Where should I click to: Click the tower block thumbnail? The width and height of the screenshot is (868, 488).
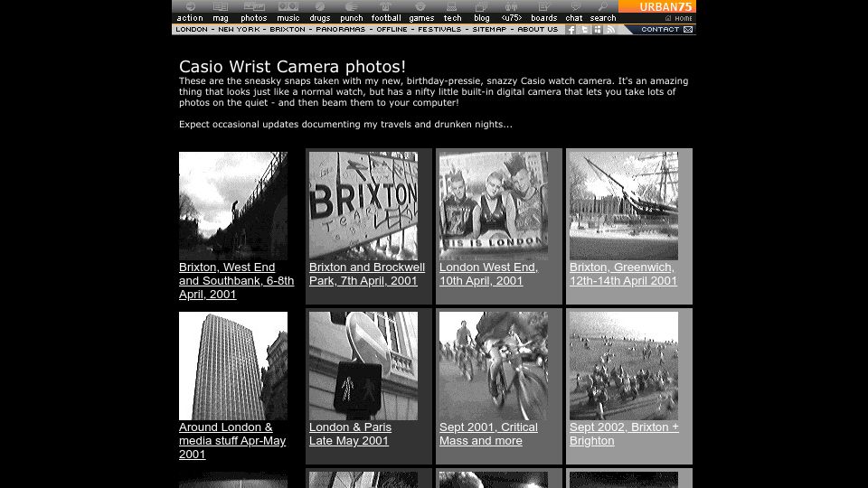(x=233, y=366)
